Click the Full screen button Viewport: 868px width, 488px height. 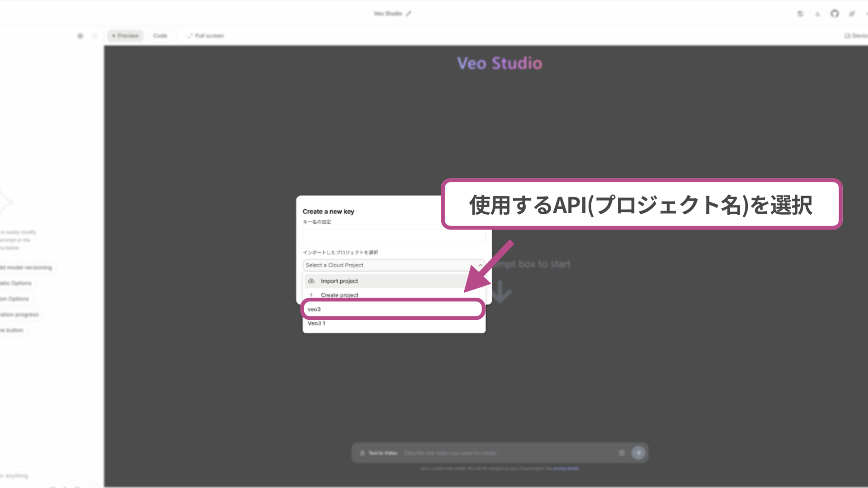coord(206,35)
